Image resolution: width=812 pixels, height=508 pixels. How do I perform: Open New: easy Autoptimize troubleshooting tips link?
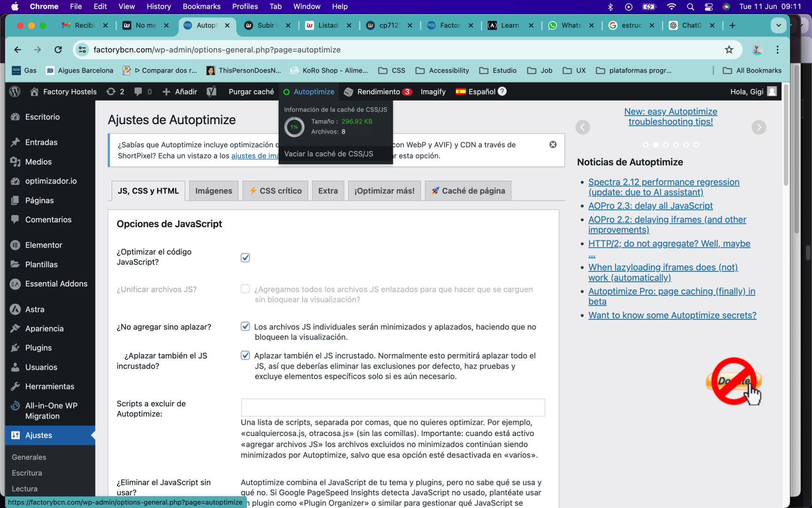point(671,117)
